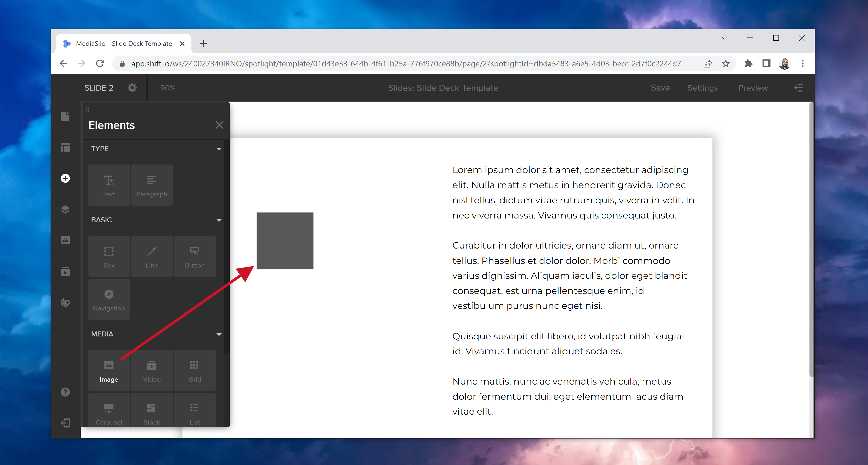The height and width of the screenshot is (465, 868).
Task: Add a Button element
Action: click(x=195, y=256)
